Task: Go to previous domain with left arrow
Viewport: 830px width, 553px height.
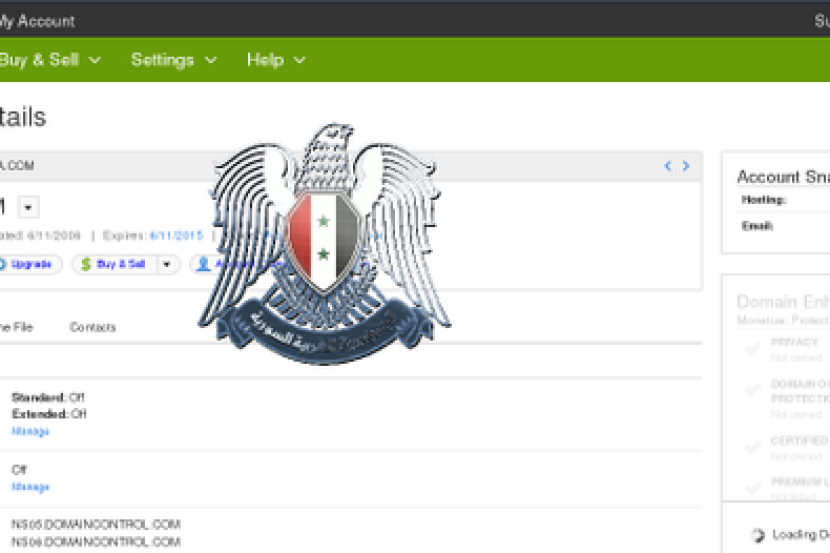Action: (x=668, y=166)
